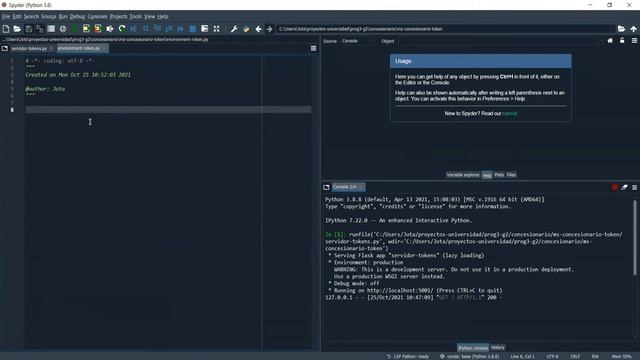This screenshot has height=360, width=640.
Task: Open the Debug menu
Action: coord(77,16)
